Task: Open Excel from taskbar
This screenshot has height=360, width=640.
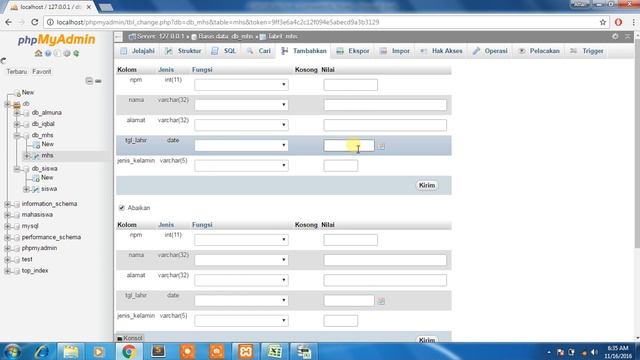Action: click(x=274, y=351)
